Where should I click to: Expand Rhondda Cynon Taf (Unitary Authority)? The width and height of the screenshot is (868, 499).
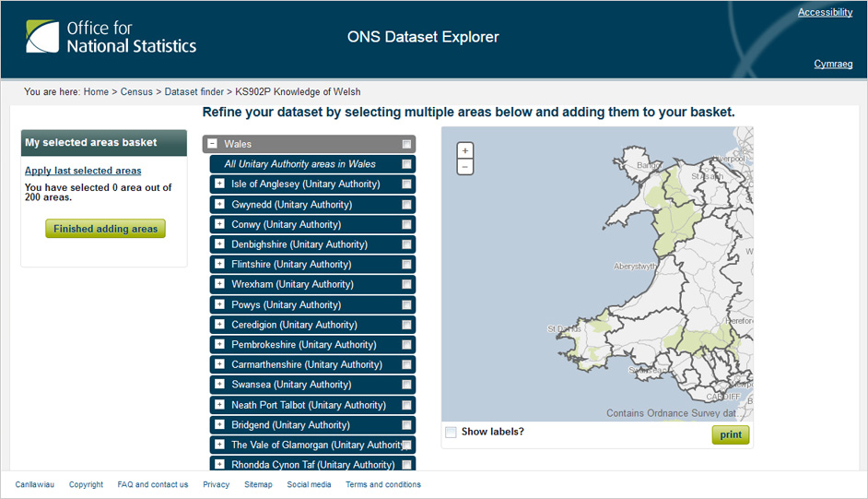point(220,464)
